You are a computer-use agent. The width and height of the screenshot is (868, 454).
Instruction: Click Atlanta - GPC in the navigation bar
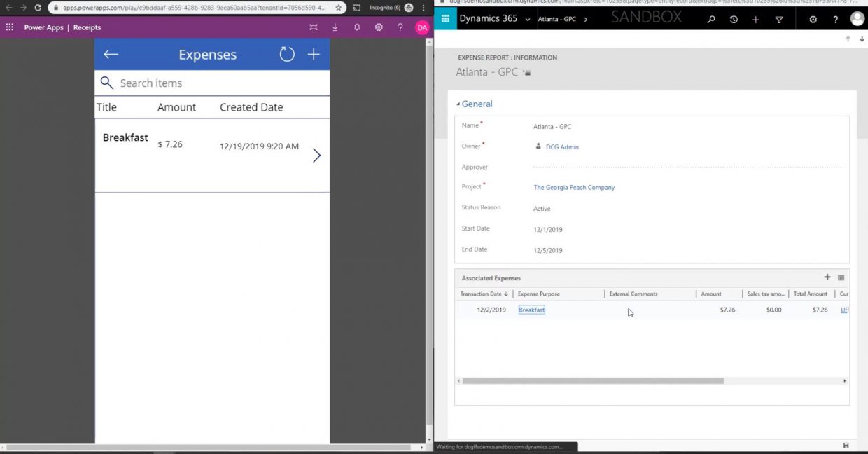(x=557, y=20)
